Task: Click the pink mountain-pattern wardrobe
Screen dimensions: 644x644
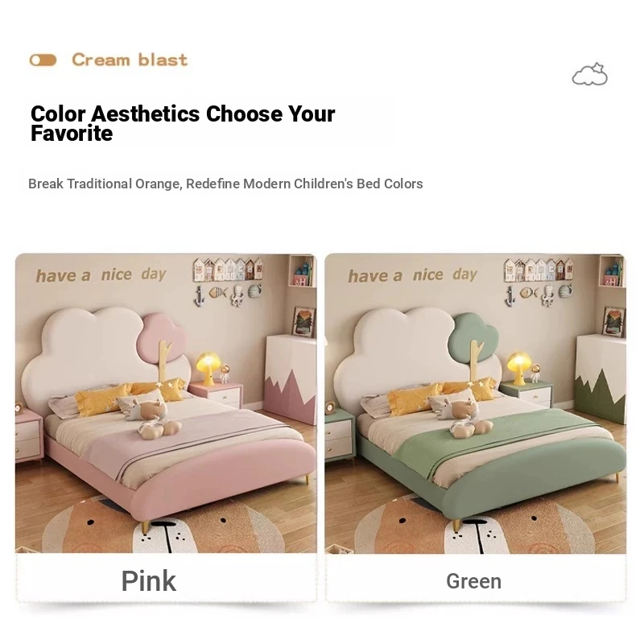Action: pos(290,379)
